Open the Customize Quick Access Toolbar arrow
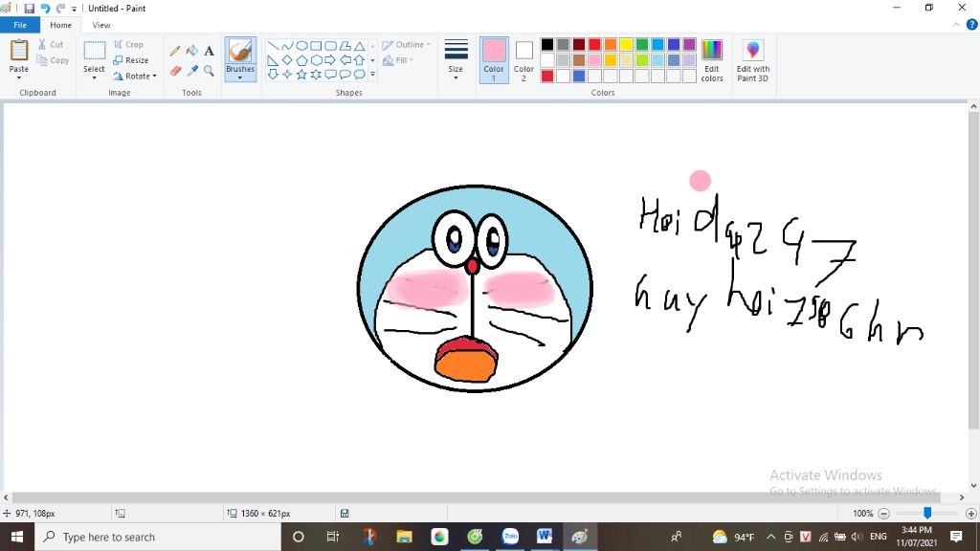Viewport: 980px width, 551px height. 74,9
